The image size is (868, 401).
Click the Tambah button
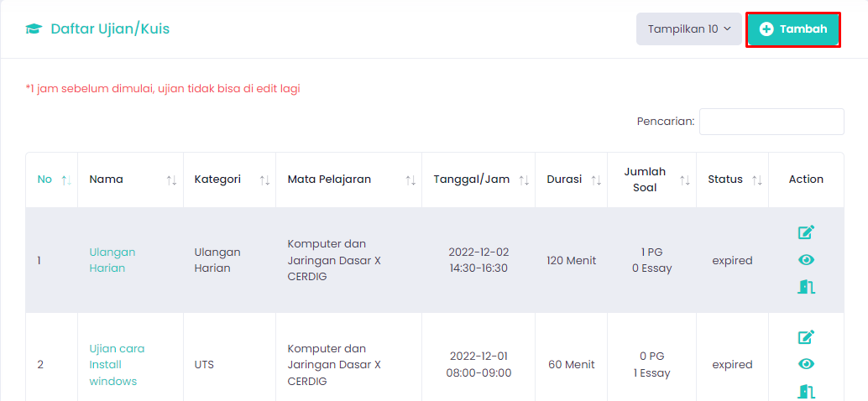click(792, 29)
